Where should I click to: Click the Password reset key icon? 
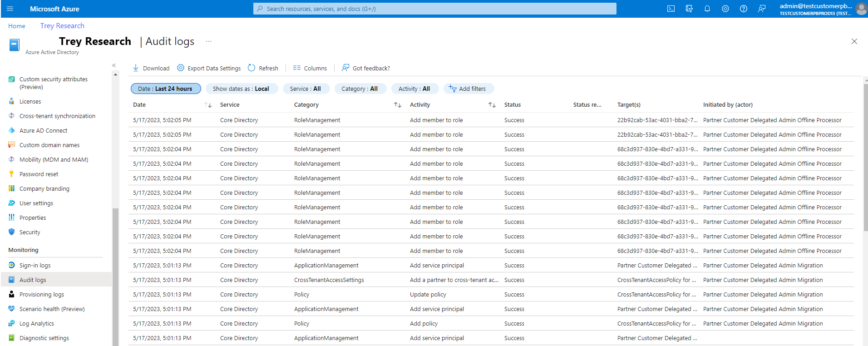(12, 174)
